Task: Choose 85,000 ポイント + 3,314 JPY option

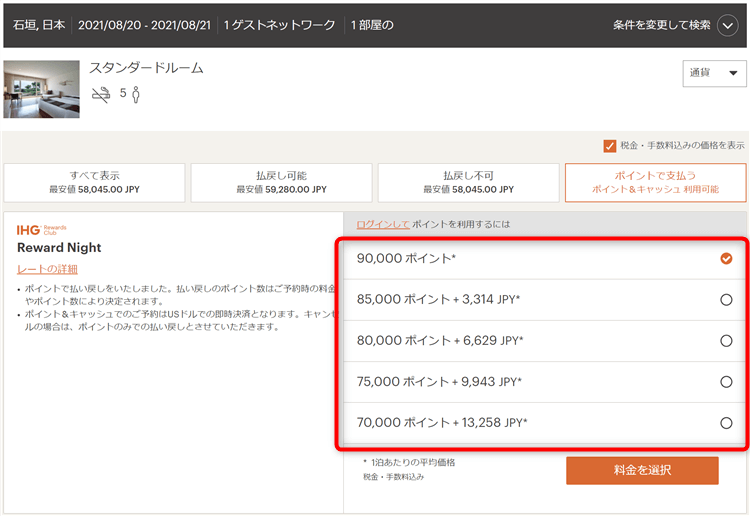Action: point(726,299)
